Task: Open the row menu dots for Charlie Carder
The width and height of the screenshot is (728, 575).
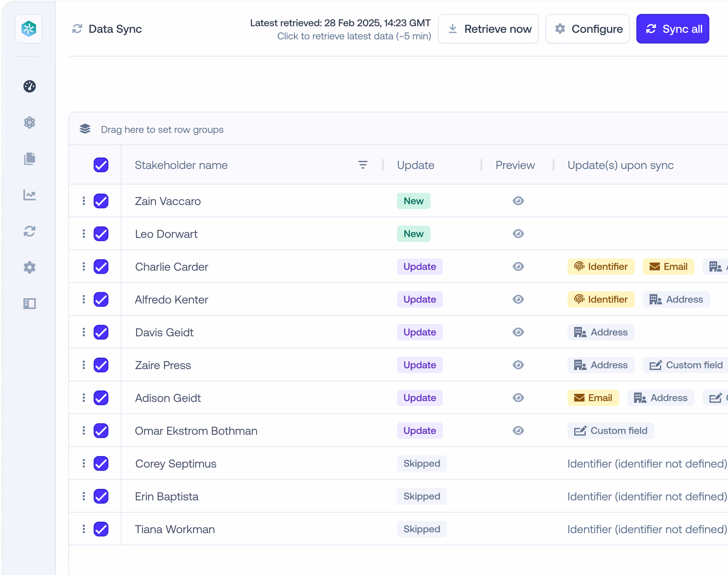Action: (84, 267)
